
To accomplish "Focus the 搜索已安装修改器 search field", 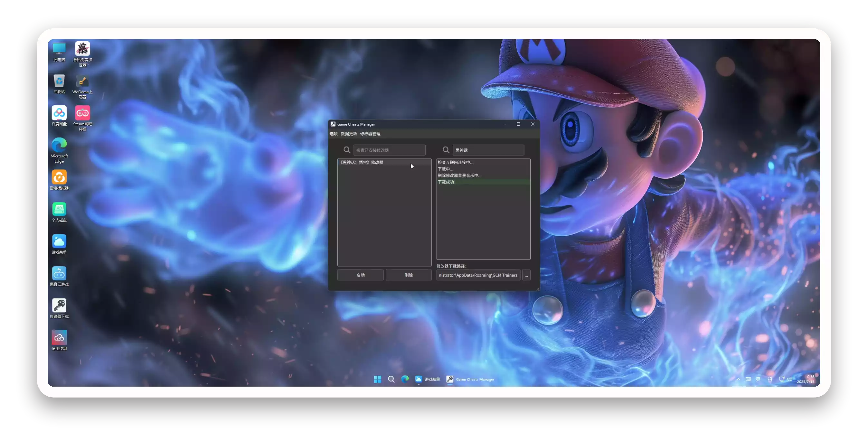I will coord(389,150).
